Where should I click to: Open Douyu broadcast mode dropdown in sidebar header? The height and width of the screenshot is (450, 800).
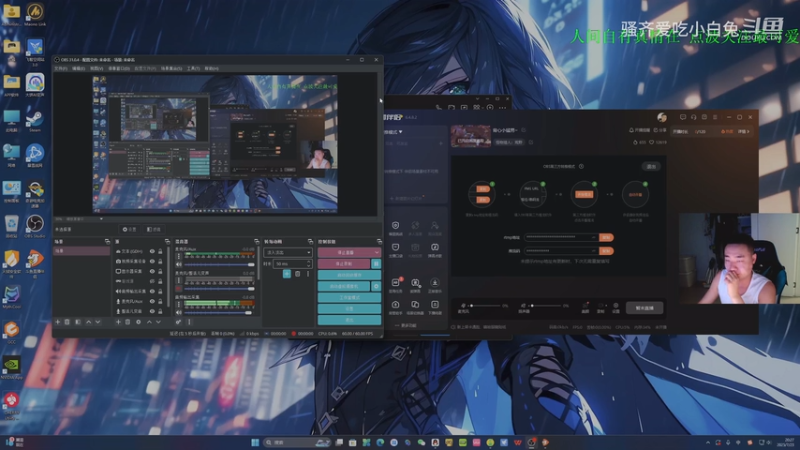point(401,132)
